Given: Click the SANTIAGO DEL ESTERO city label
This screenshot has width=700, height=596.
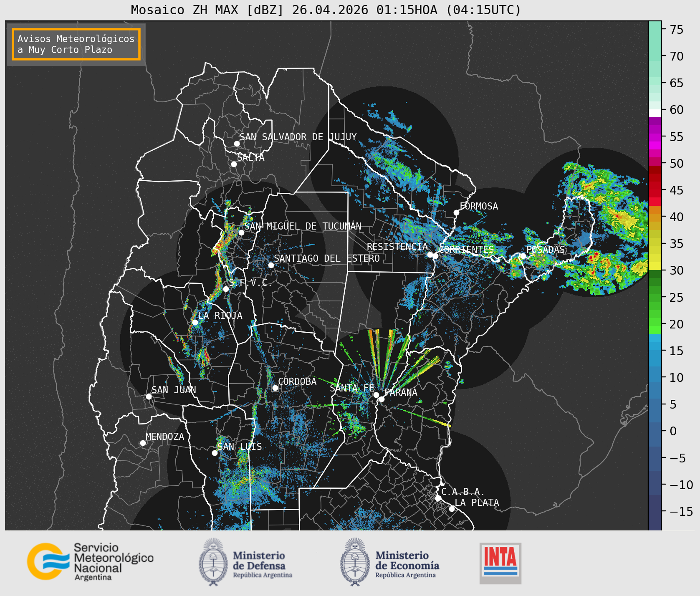Looking at the screenshot, I should 327,258.
